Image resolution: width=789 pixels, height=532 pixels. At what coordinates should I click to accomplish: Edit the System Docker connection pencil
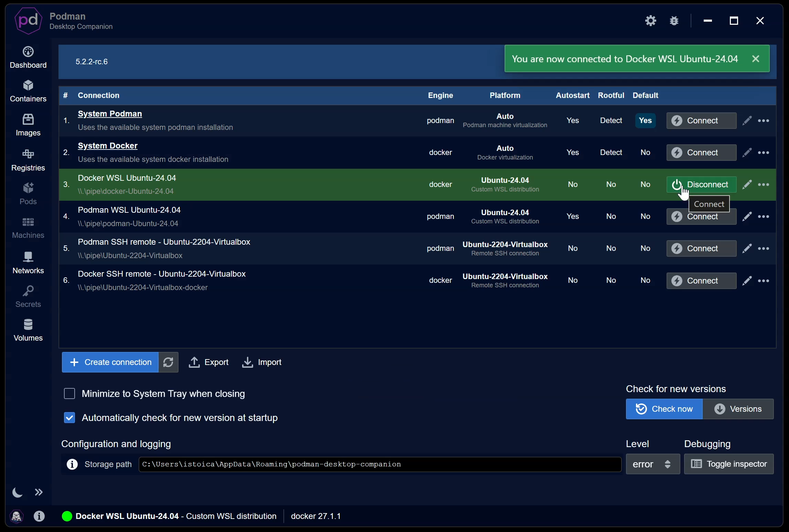coord(747,153)
